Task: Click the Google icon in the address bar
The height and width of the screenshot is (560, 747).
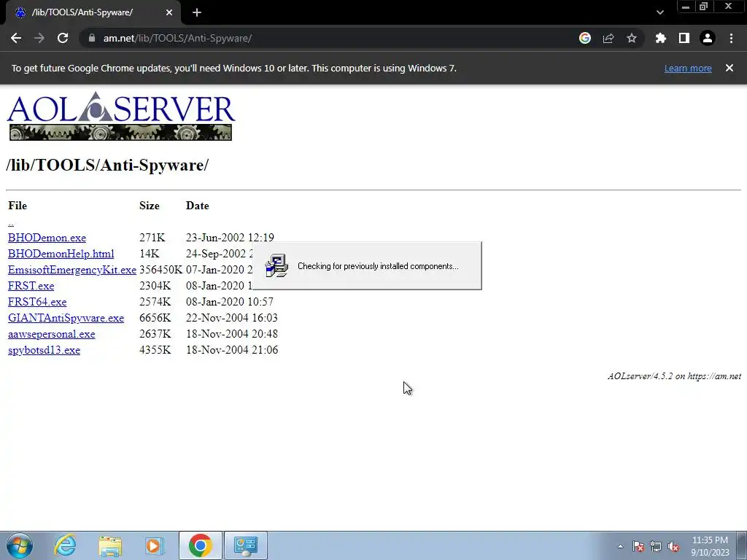Action: [585, 38]
